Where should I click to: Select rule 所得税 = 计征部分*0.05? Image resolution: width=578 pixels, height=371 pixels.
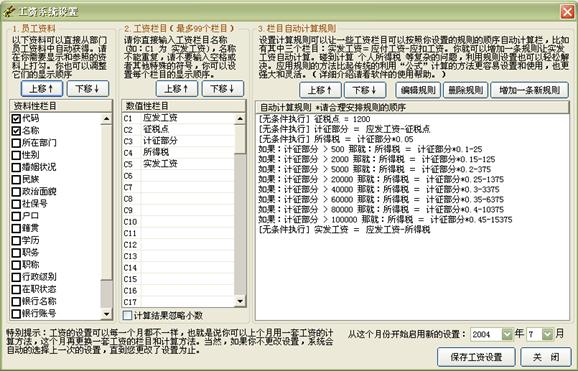336,139
